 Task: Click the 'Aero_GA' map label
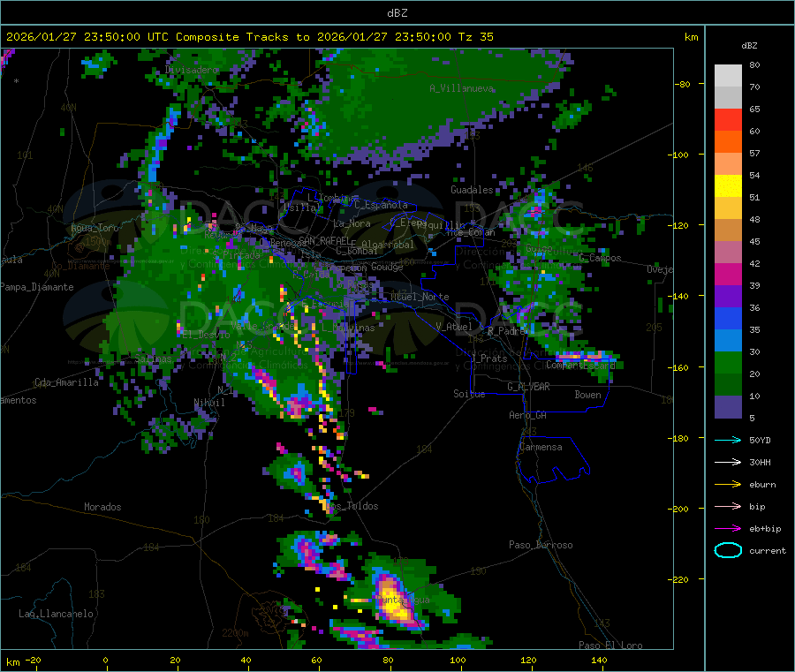click(x=528, y=415)
